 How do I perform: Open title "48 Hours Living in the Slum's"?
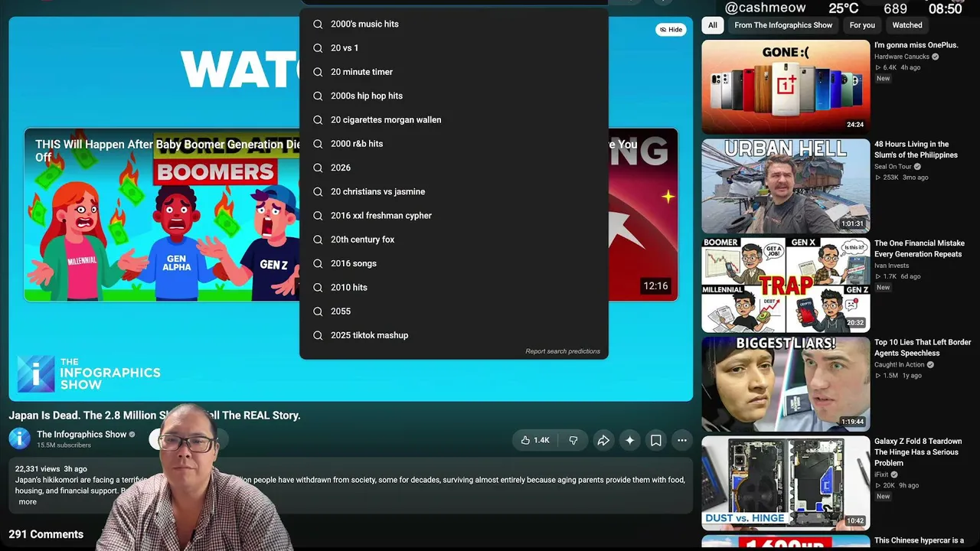916,149
